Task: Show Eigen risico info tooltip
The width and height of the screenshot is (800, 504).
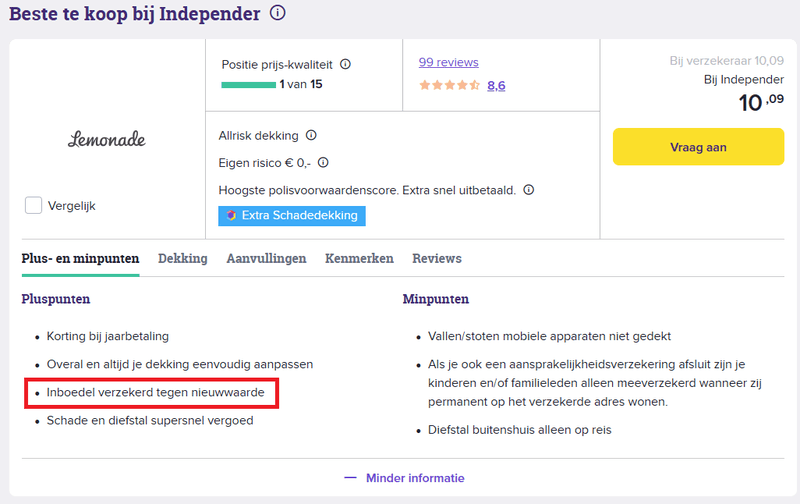Action: point(323,162)
